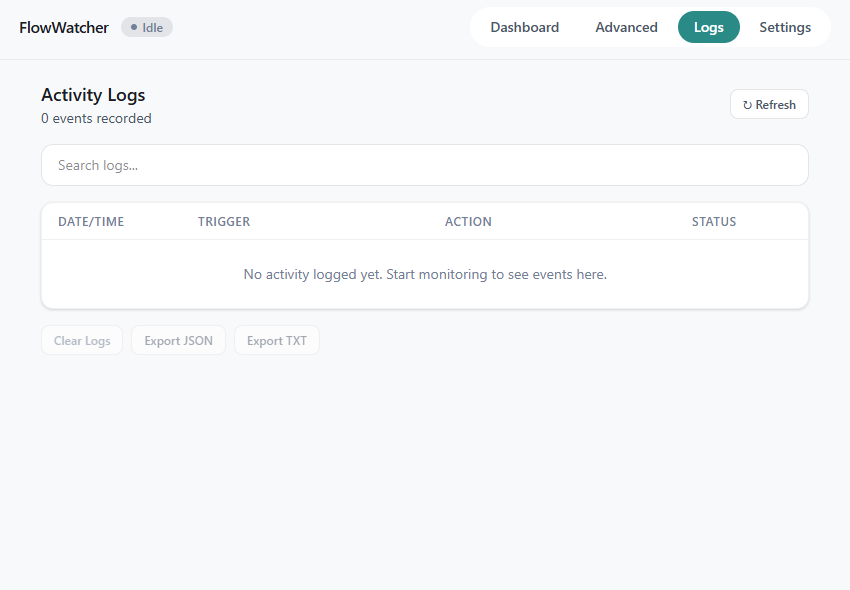Open the Dashboard tab
This screenshot has height=590, width=850.
pyautogui.click(x=524, y=27)
